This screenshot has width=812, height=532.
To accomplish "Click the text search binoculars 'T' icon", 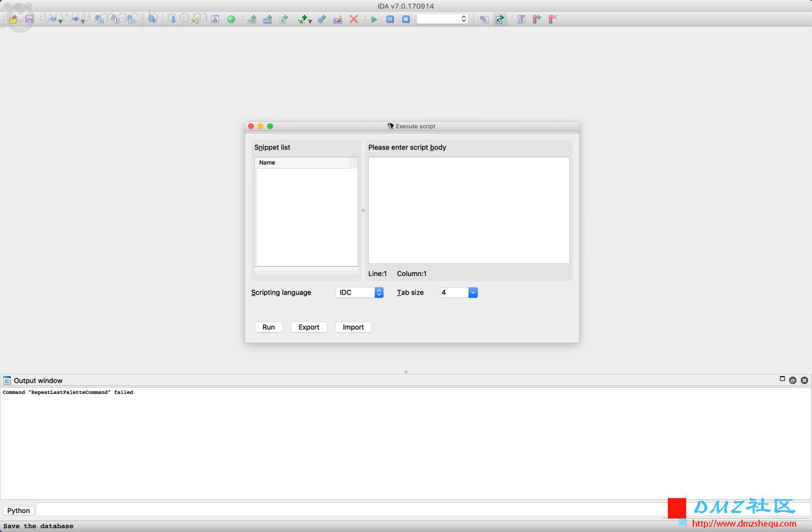I will pos(115,19).
